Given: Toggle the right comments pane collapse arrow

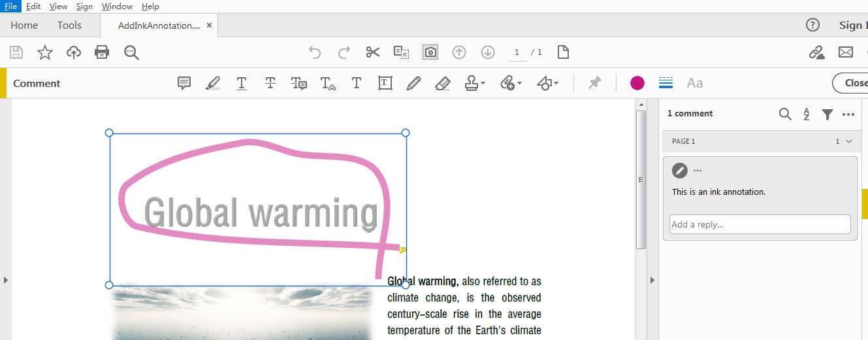Looking at the screenshot, I should click(x=652, y=280).
